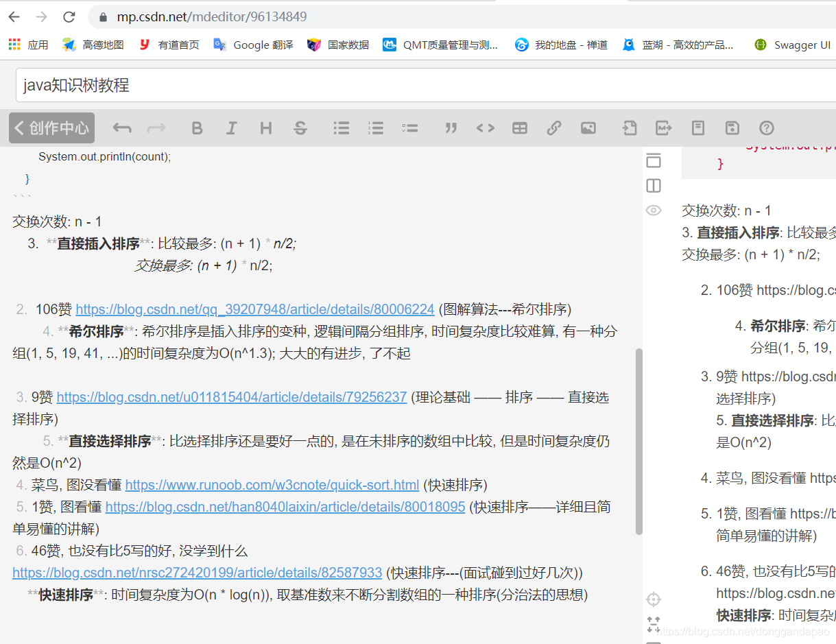The width and height of the screenshot is (836, 644).
Task: Toggle preview visibility eye icon
Action: (x=654, y=211)
